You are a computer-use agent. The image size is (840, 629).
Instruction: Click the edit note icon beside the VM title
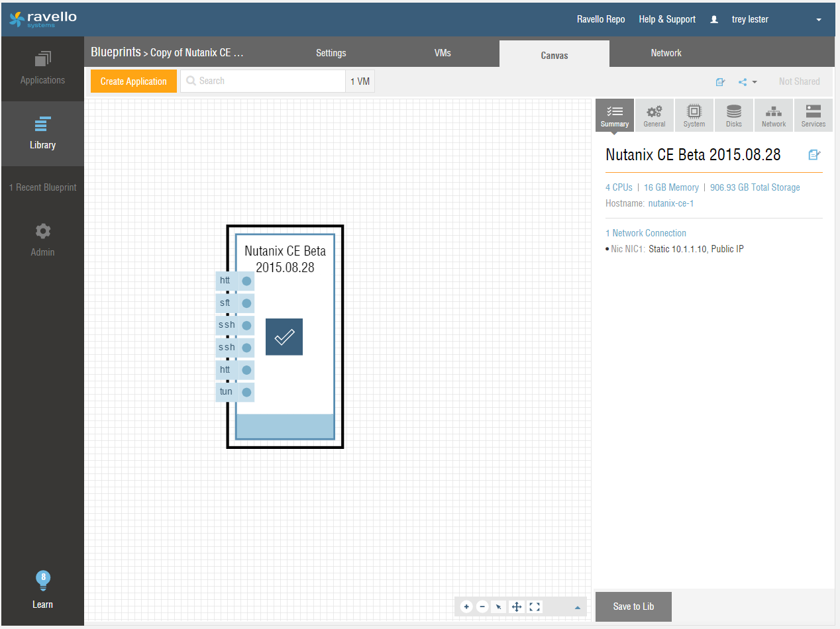click(x=814, y=155)
